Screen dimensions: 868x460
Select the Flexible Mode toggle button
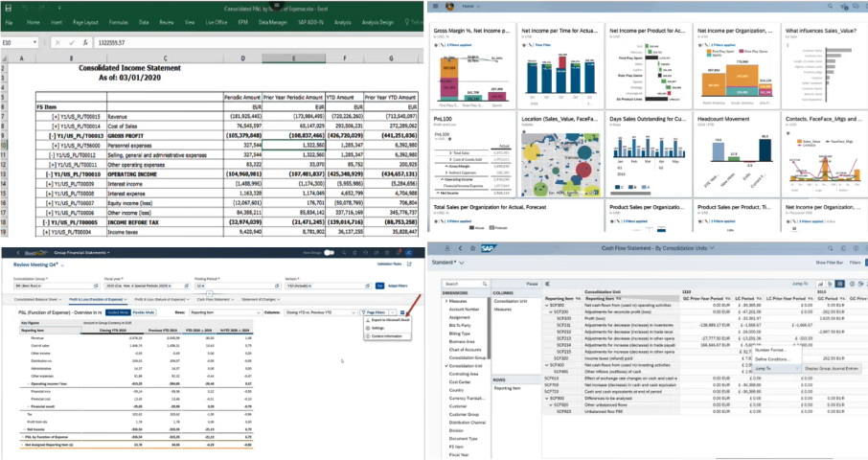click(x=144, y=312)
